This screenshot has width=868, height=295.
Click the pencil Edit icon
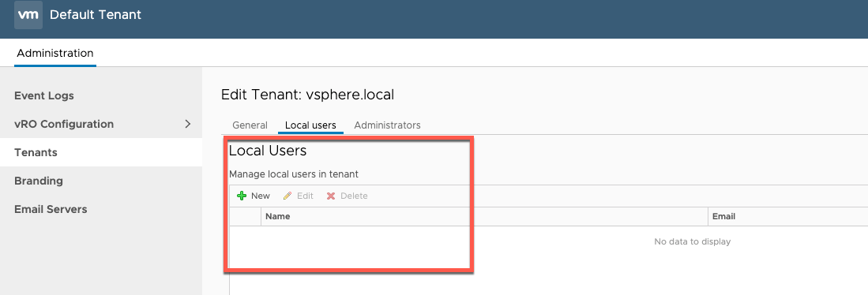(x=287, y=196)
